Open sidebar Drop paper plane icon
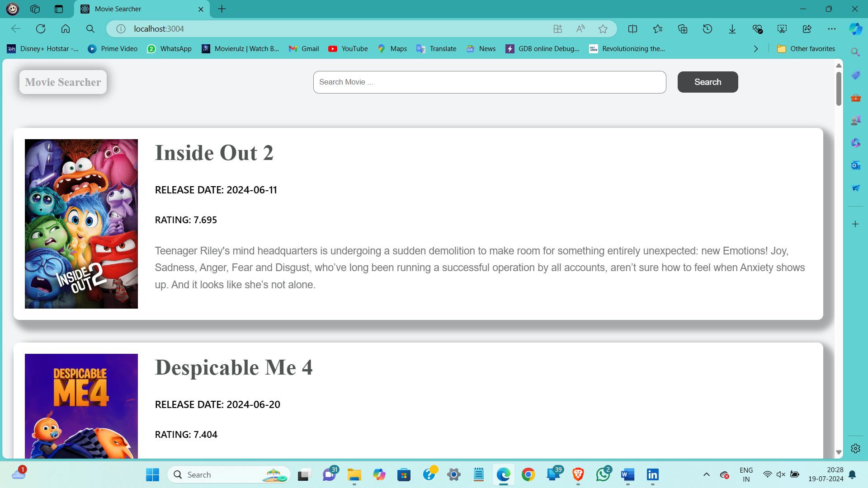This screenshot has width=868, height=488. point(855,188)
